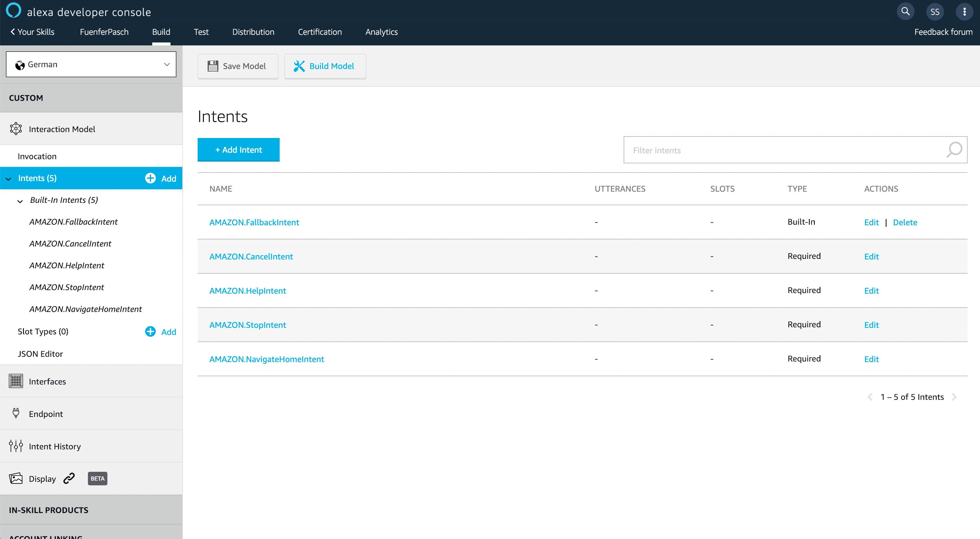Viewport: 980px width, 539px height.
Task: Open the vertical three-dot menu
Action: (x=964, y=12)
